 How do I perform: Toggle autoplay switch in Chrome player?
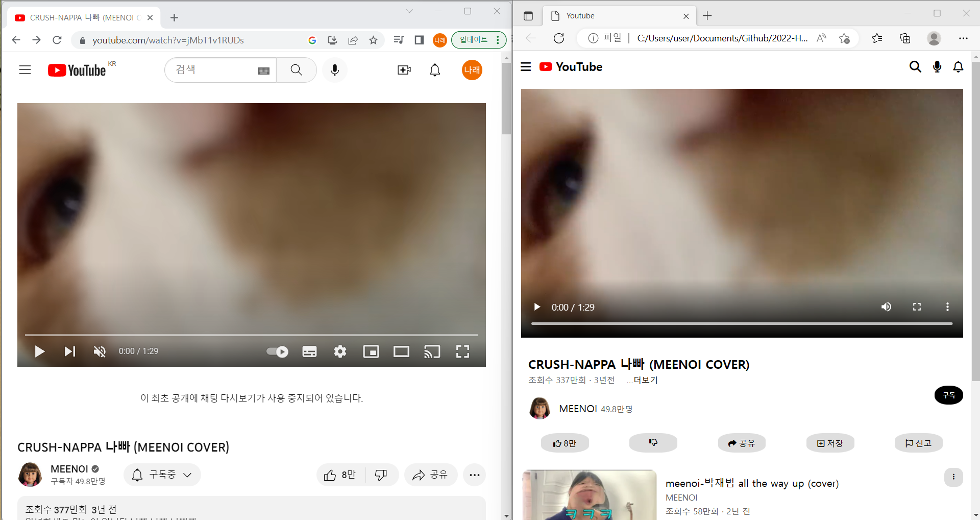pyautogui.click(x=277, y=351)
